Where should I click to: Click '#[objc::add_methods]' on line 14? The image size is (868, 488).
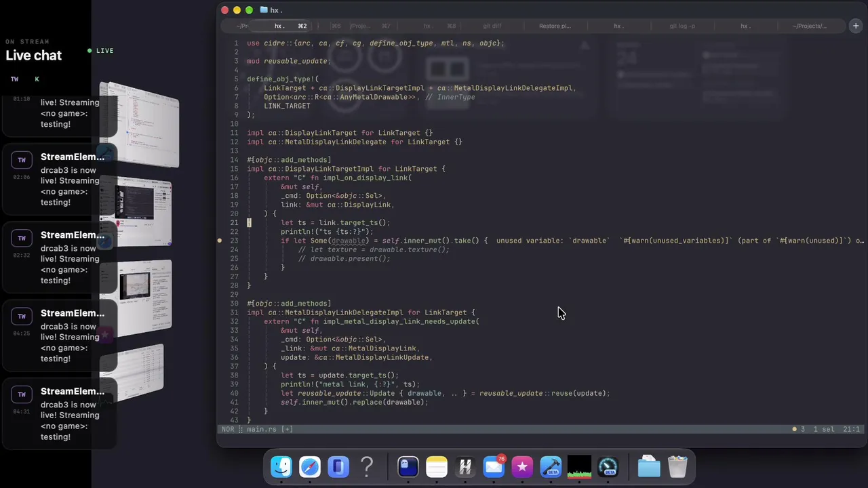coord(289,160)
